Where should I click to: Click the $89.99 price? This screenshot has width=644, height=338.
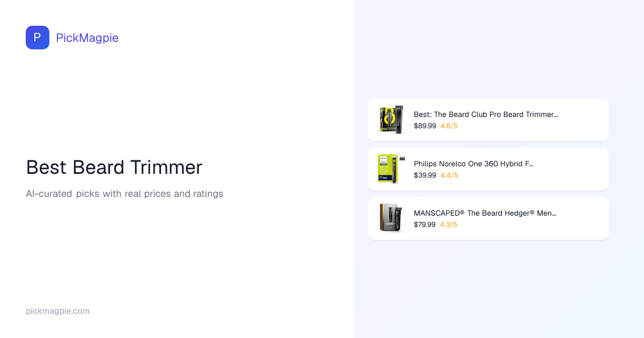[425, 126]
